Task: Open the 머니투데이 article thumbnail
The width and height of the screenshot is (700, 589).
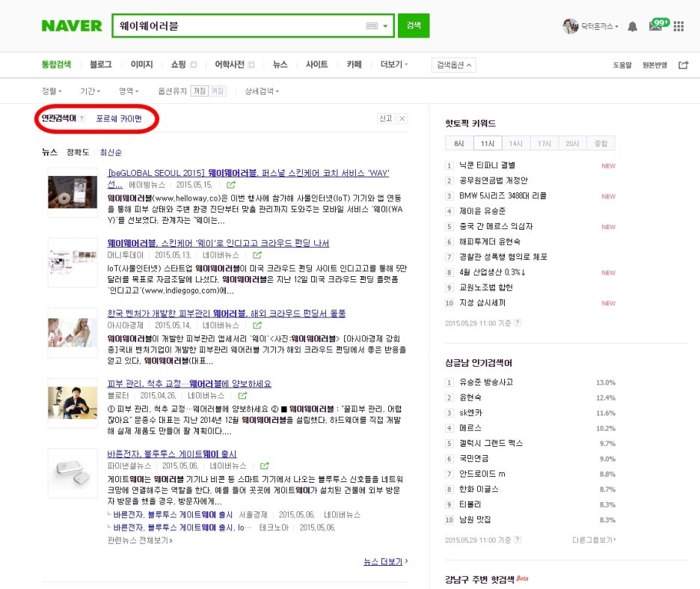Action: click(73, 263)
